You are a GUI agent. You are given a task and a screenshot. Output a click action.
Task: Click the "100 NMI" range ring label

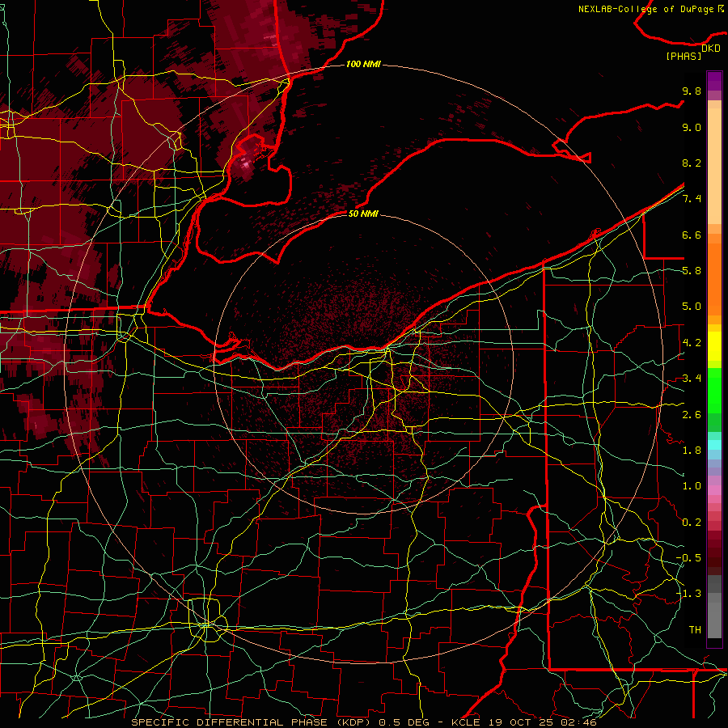coord(363,64)
